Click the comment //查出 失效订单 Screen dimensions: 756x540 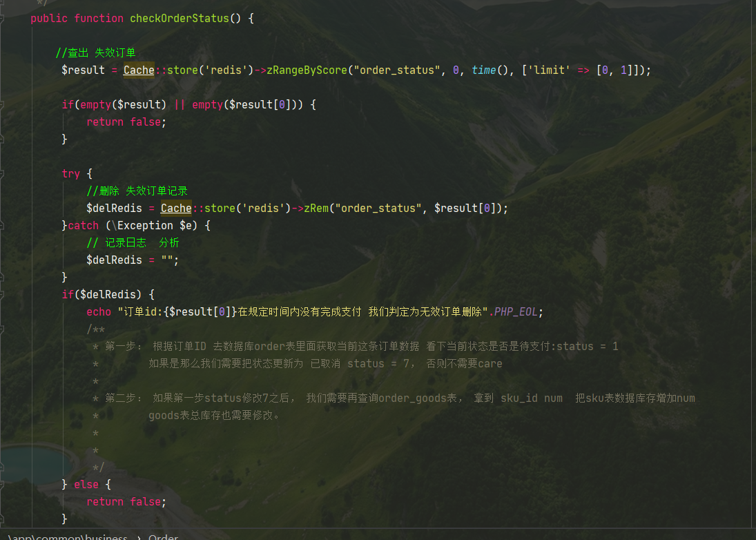click(95, 52)
